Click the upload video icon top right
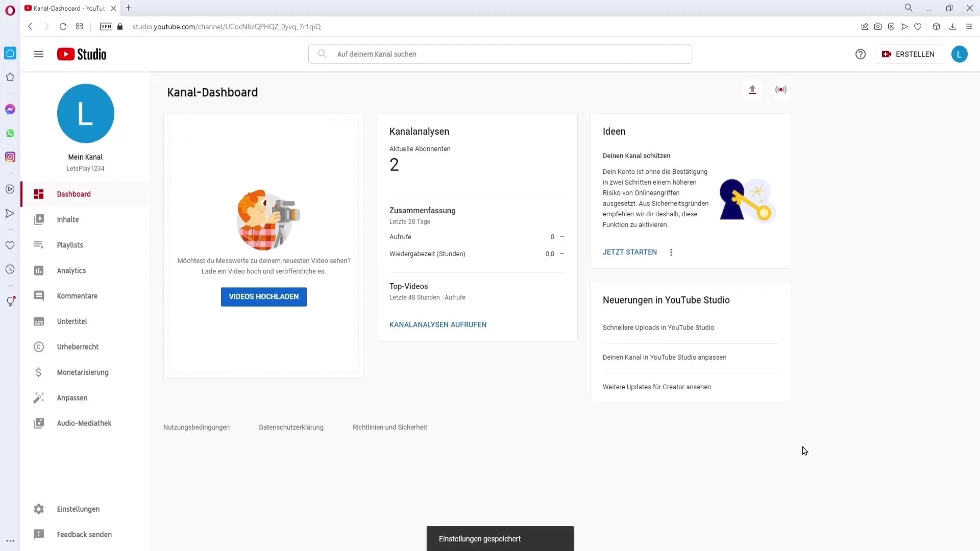Viewport: 980px width, 551px height. [x=752, y=89]
